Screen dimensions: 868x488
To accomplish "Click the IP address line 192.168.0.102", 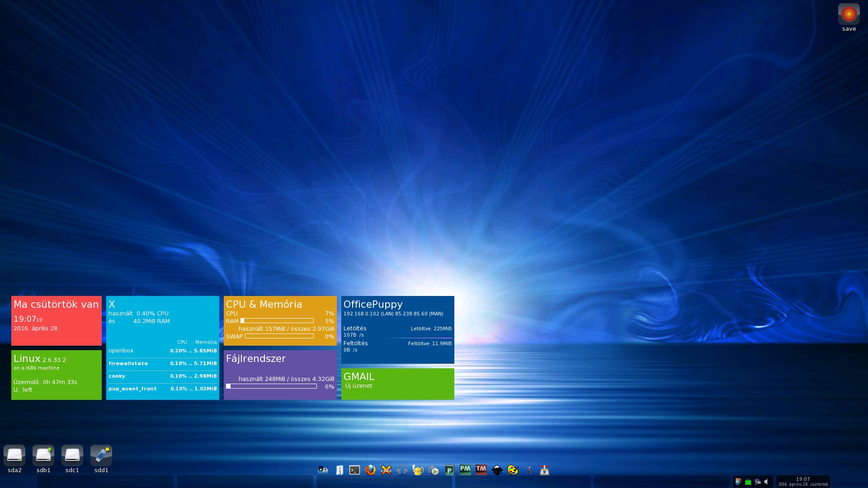I will point(393,314).
